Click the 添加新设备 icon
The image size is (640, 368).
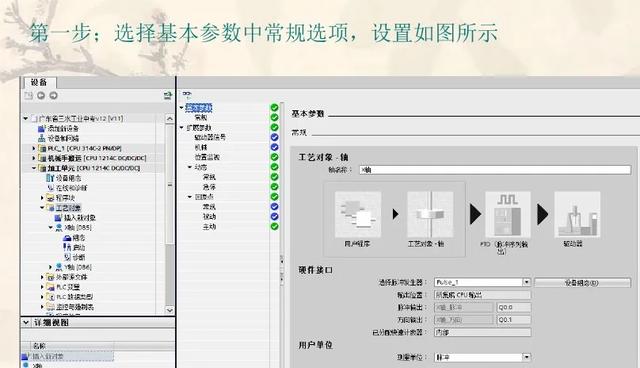(x=41, y=129)
